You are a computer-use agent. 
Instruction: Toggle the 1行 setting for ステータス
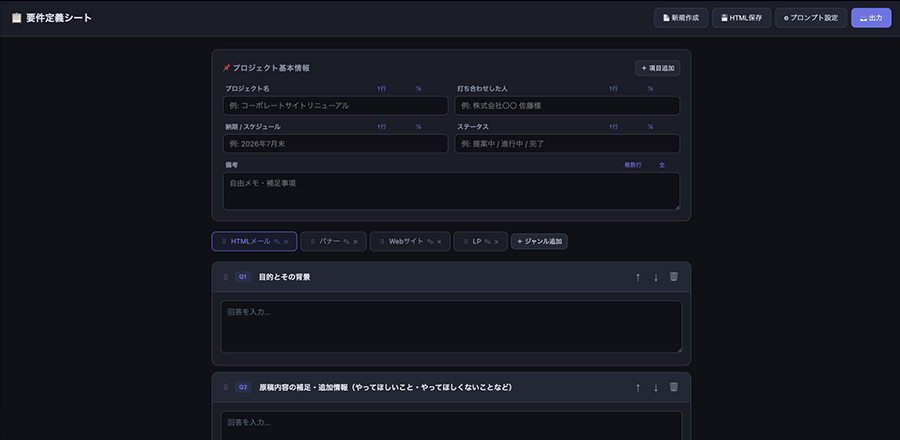click(x=614, y=127)
